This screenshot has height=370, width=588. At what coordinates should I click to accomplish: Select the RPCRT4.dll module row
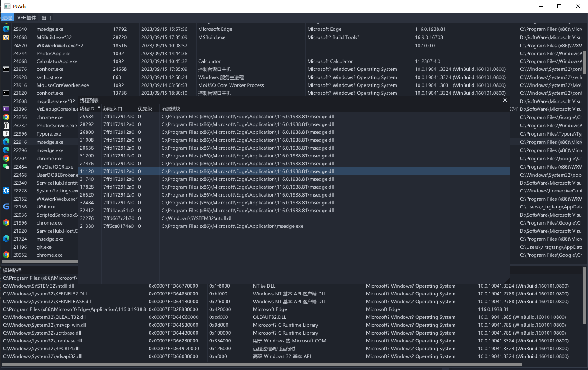[x=292, y=349]
